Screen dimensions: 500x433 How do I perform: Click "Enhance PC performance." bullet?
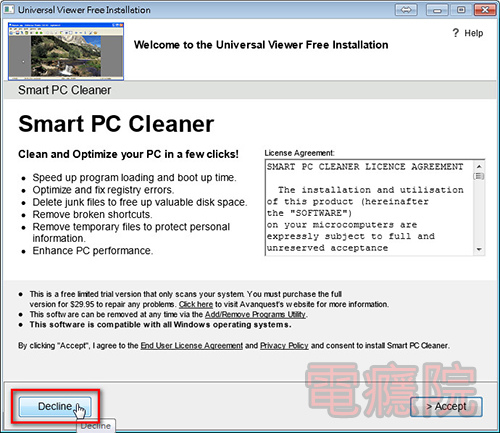pos(93,251)
